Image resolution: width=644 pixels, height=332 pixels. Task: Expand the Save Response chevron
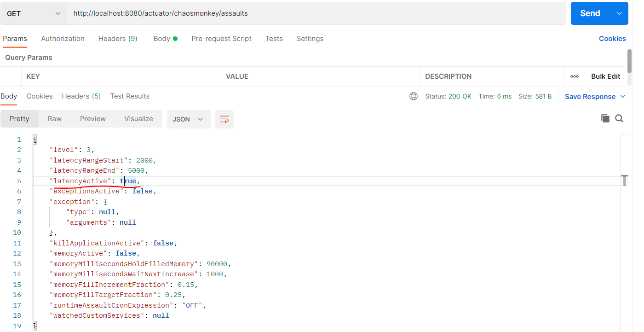(623, 96)
